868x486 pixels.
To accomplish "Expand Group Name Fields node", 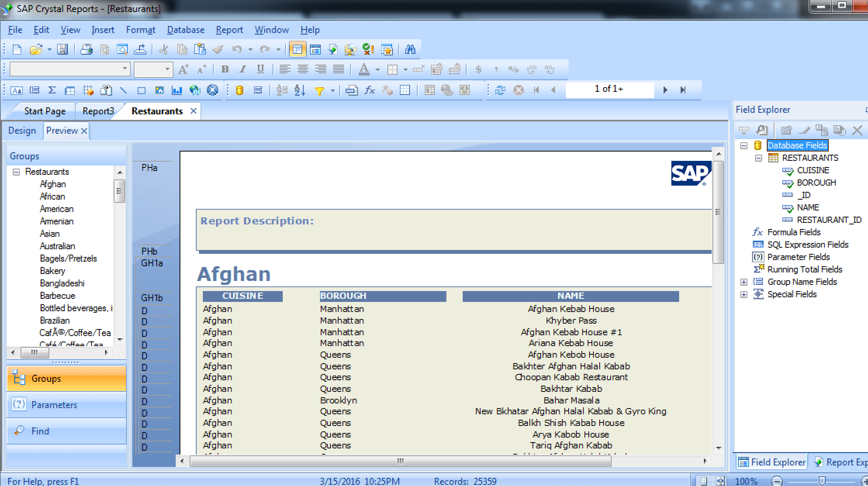I will point(744,282).
